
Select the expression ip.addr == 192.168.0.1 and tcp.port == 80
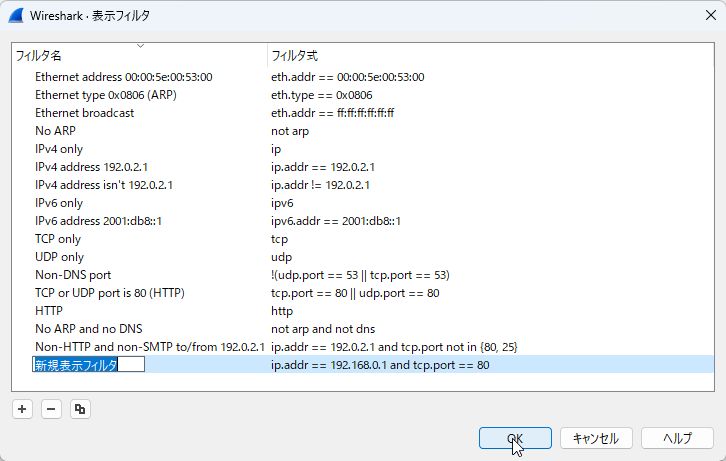coord(380,365)
